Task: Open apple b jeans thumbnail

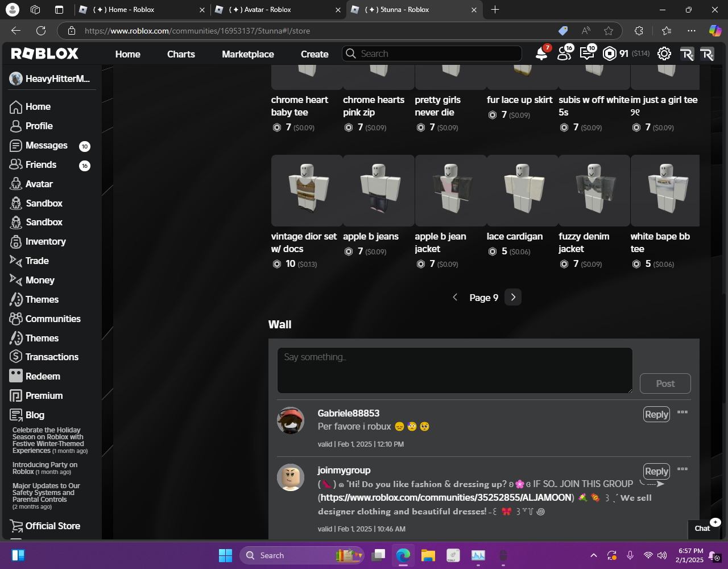Action: (x=379, y=191)
